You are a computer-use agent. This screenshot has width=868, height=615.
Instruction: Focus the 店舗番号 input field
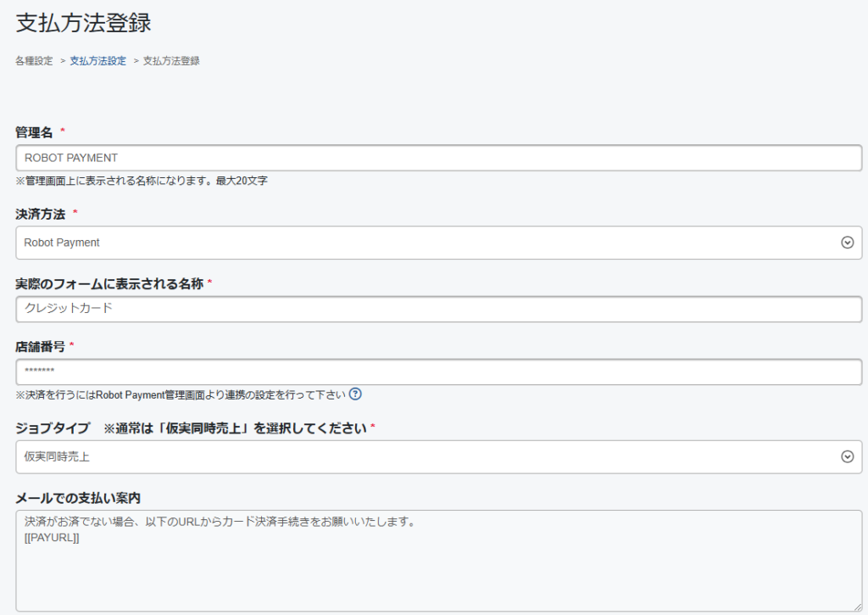(438, 372)
